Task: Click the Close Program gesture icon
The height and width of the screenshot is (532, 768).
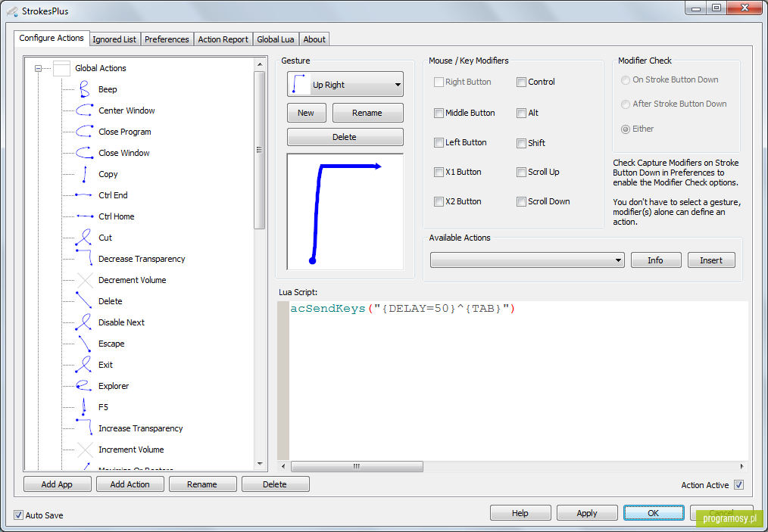Action: 84,131
